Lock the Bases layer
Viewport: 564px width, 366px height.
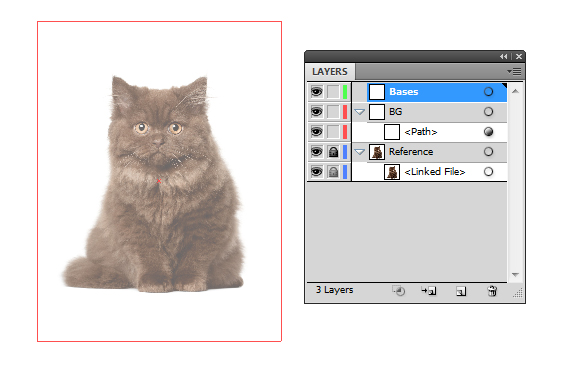[333, 92]
